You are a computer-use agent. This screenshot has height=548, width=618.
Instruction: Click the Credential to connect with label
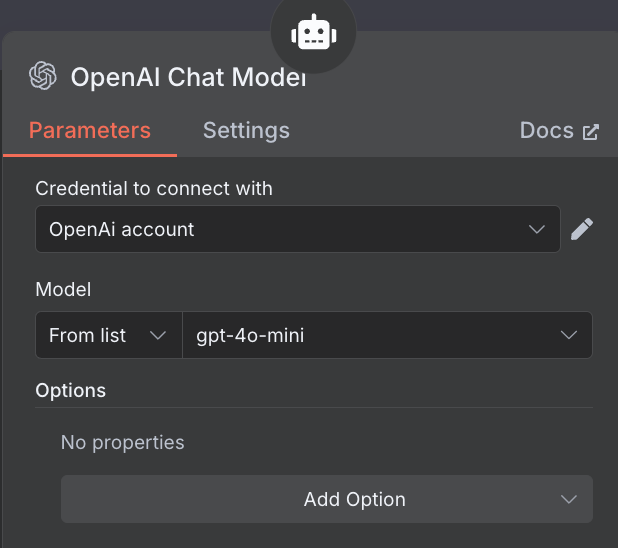[x=154, y=188]
